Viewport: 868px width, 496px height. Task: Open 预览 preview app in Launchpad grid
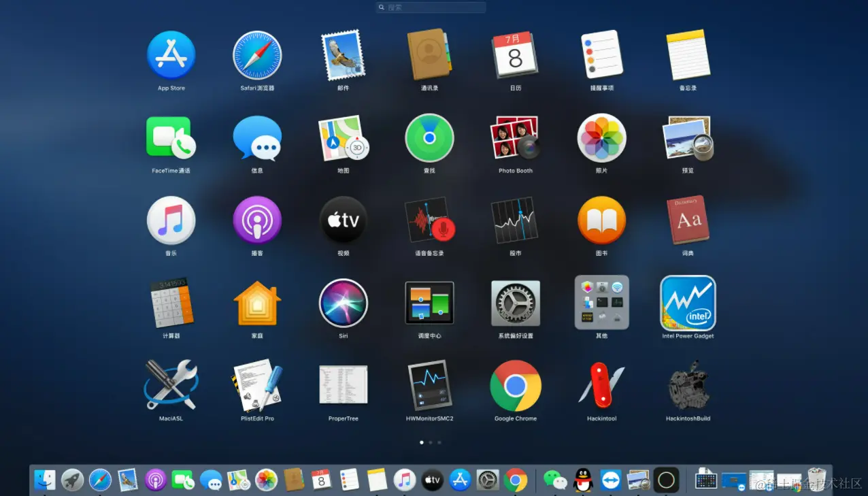(688, 138)
